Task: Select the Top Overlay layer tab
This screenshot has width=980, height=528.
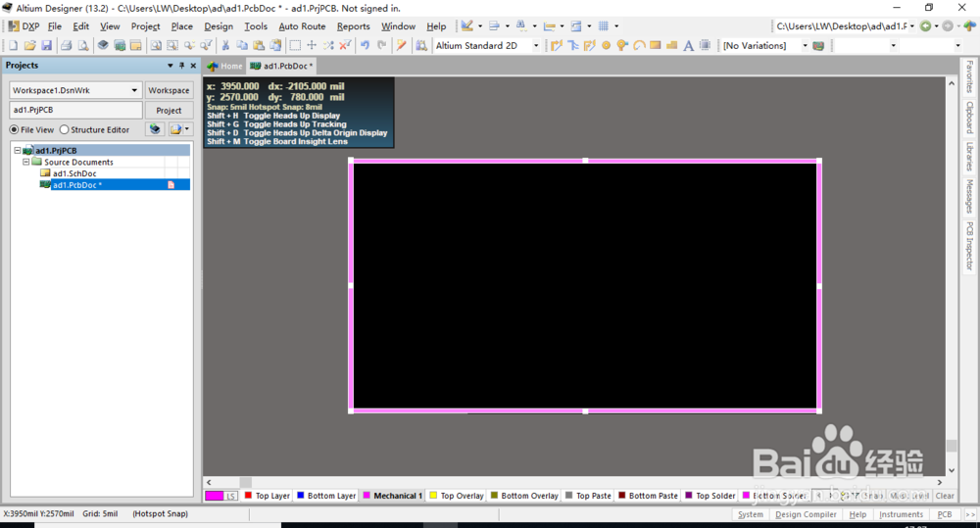Action: click(457, 496)
